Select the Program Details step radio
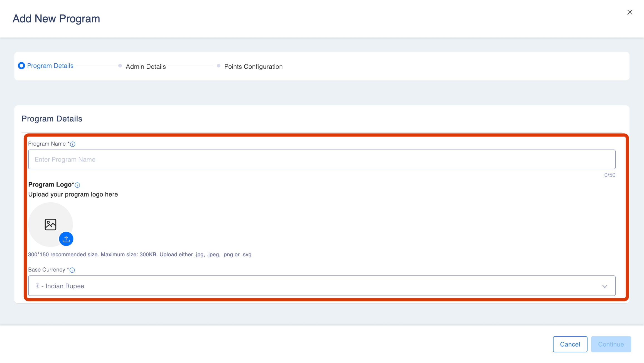Screen dimensions: 644x363 pyautogui.click(x=21, y=66)
